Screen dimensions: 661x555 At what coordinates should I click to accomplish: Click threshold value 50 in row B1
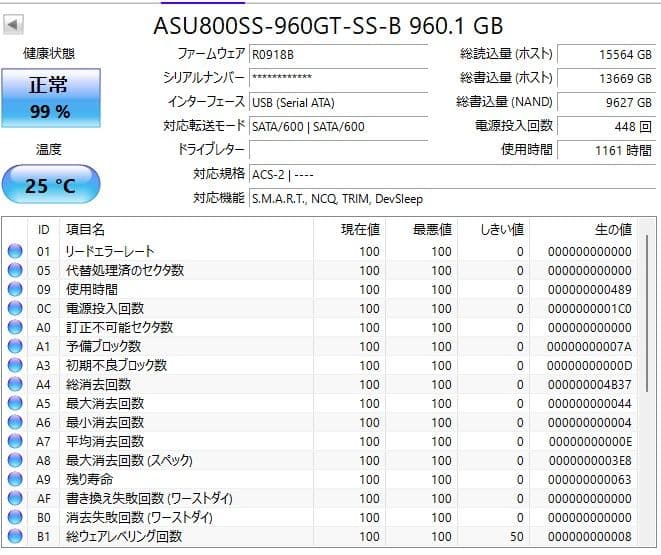[516, 536]
